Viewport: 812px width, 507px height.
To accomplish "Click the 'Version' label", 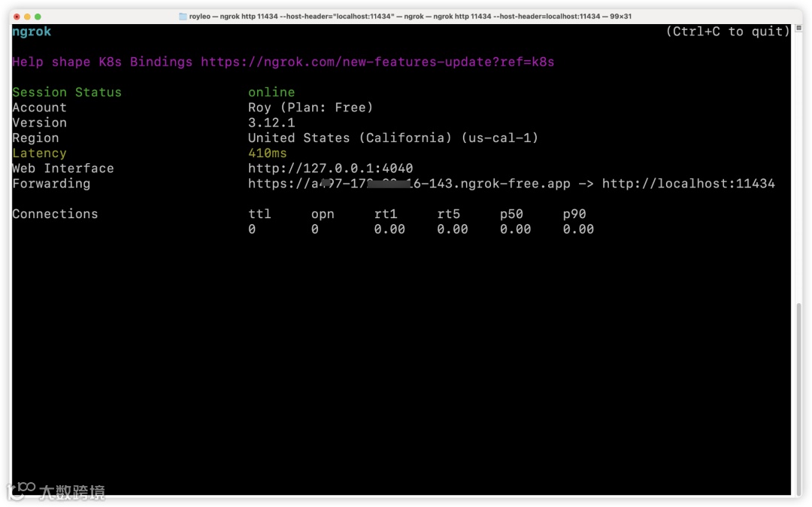I will tap(39, 123).
